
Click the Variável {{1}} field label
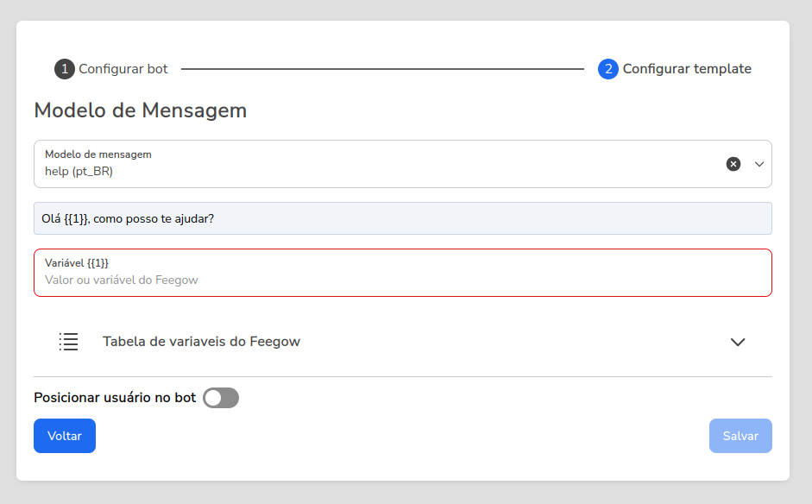(x=77, y=263)
